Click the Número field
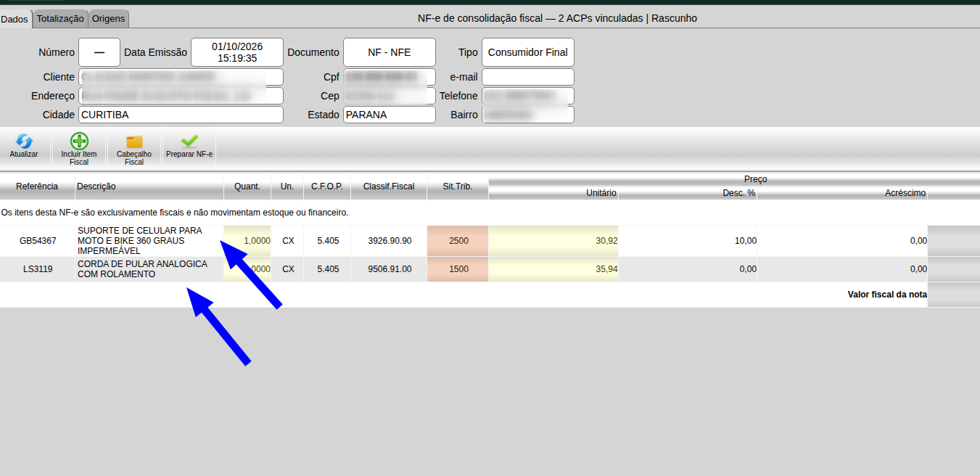 tap(99, 52)
